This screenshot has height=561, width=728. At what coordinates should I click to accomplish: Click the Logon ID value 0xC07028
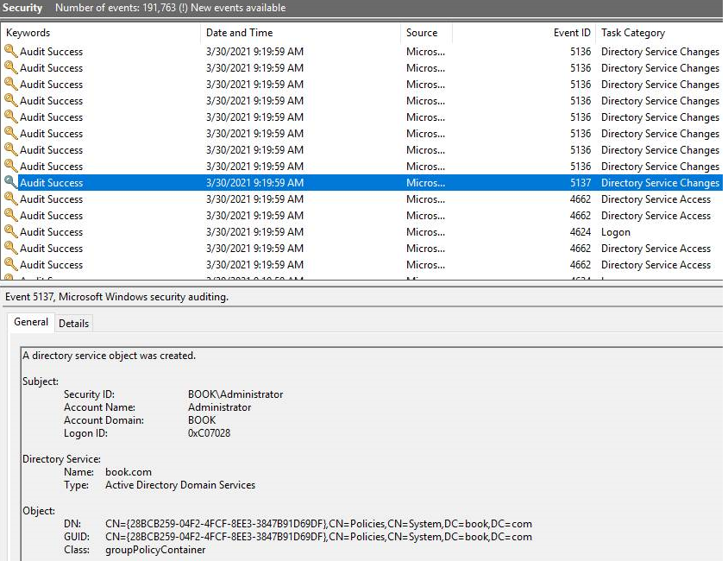point(209,433)
